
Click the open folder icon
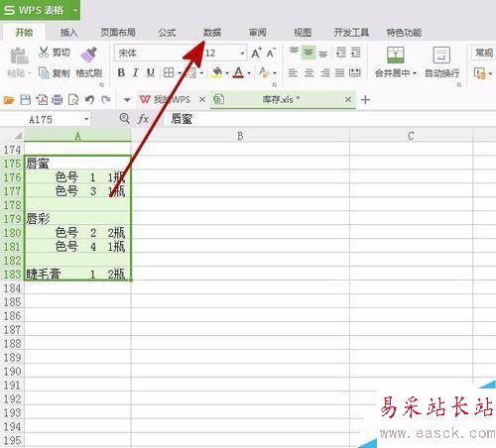point(9,100)
